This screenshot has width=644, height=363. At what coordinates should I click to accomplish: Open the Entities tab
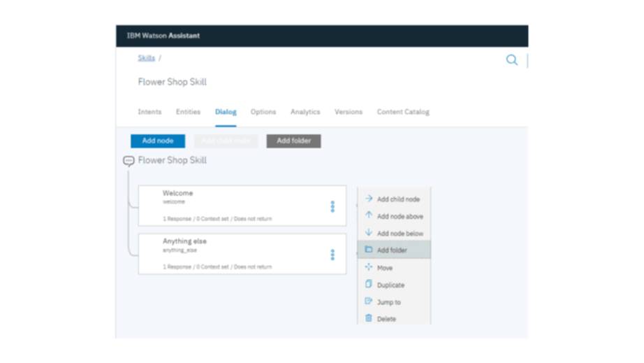188,112
